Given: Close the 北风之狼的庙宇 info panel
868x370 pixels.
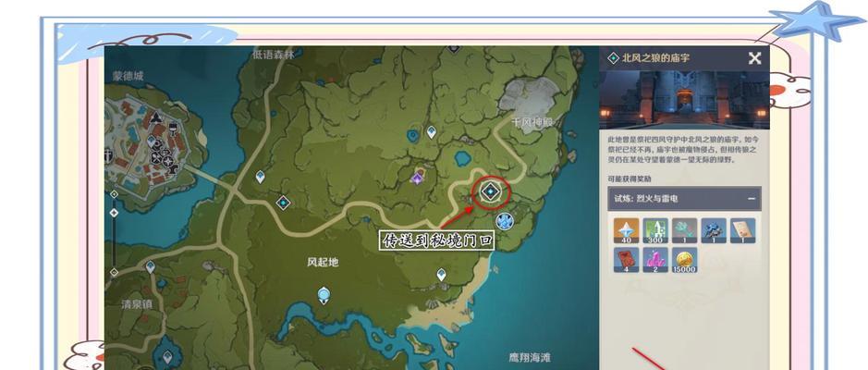Looking at the screenshot, I should (x=754, y=58).
